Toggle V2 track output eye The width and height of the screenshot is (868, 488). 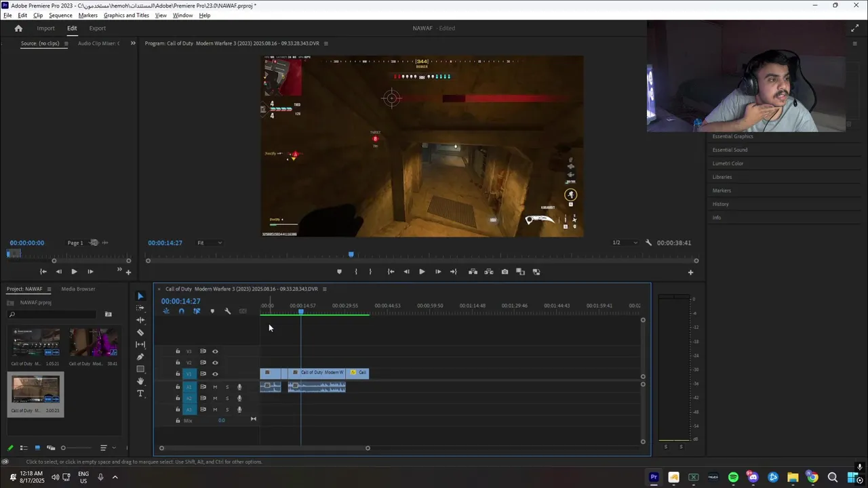pos(215,363)
